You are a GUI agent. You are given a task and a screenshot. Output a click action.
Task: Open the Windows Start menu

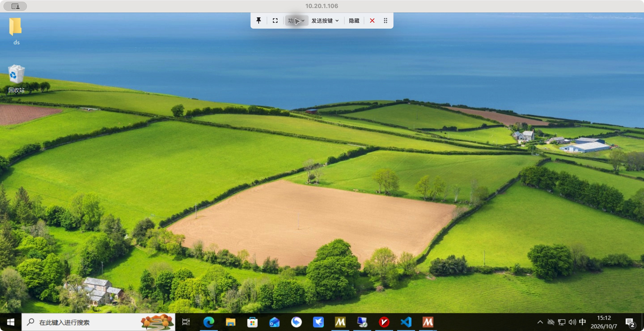point(11,322)
